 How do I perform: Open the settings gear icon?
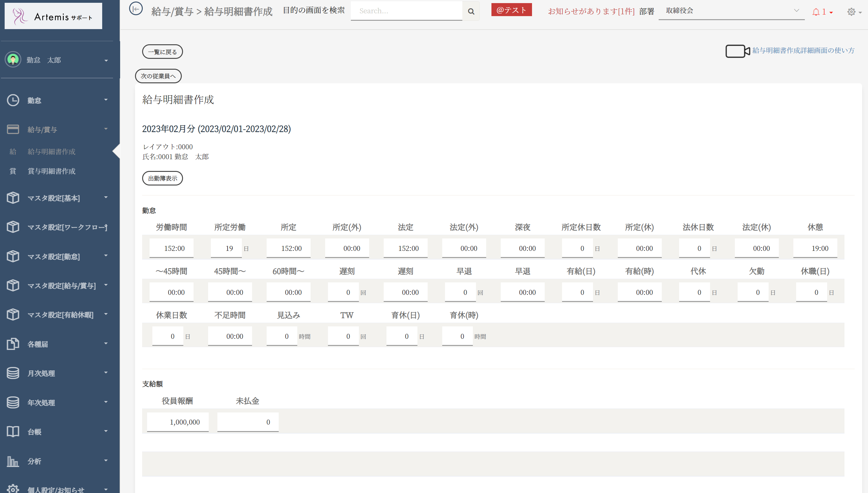[x=851, y=12]
